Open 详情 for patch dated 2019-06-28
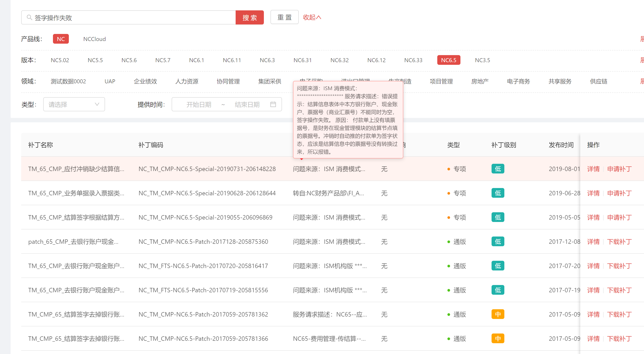644x354 pixels. coord(593,193)
